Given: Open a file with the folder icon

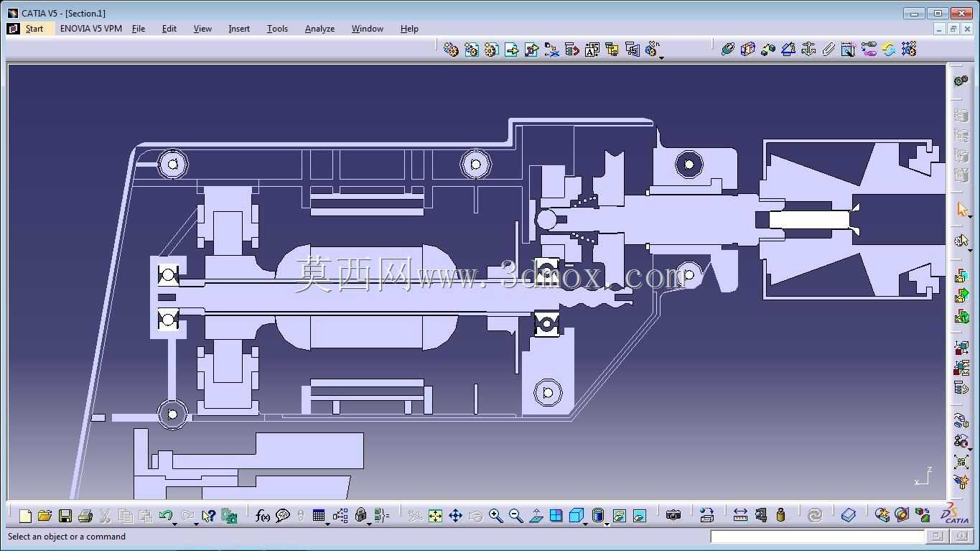Looking at the screenshot, I should (45, 516).
